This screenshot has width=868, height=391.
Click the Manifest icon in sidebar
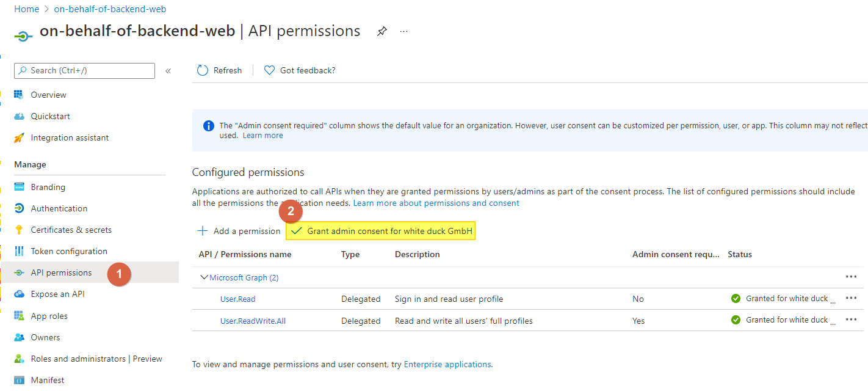pos(19,380)
